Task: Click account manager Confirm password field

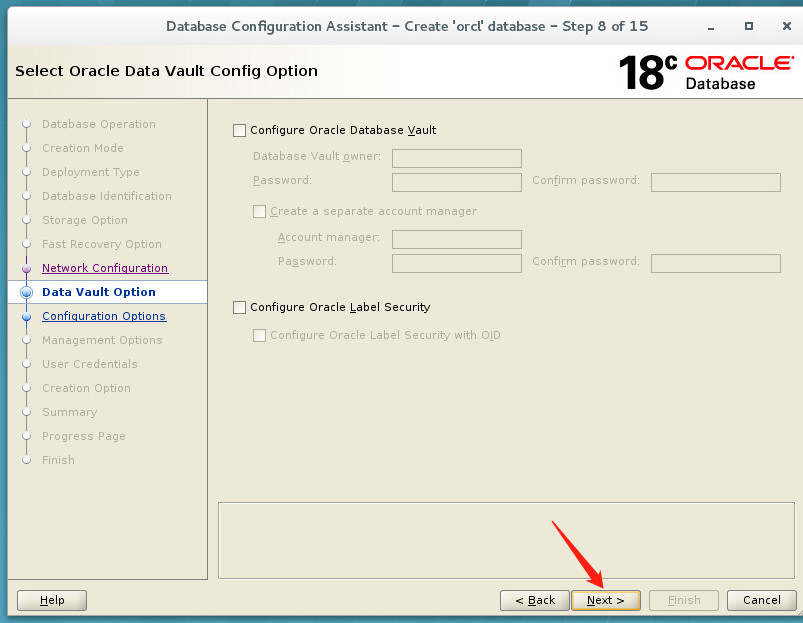Action: pyautogui.click(x=716, y=263)
